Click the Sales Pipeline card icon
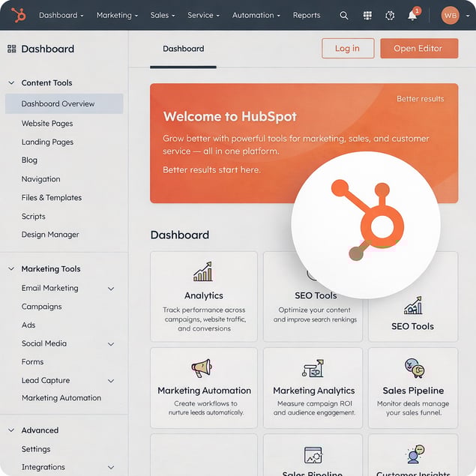The width and height of the screenshot is (476, 476). pyautogui.click(x=413, y=368)
